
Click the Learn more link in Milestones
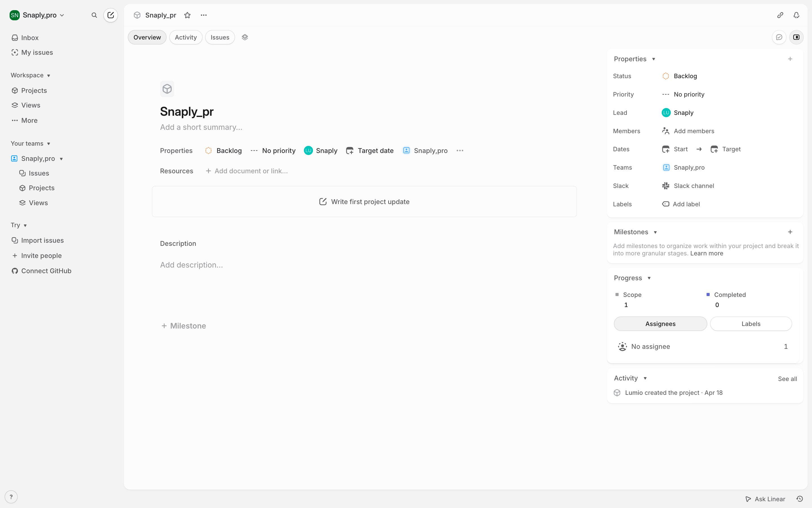click(x=707, y=253)
